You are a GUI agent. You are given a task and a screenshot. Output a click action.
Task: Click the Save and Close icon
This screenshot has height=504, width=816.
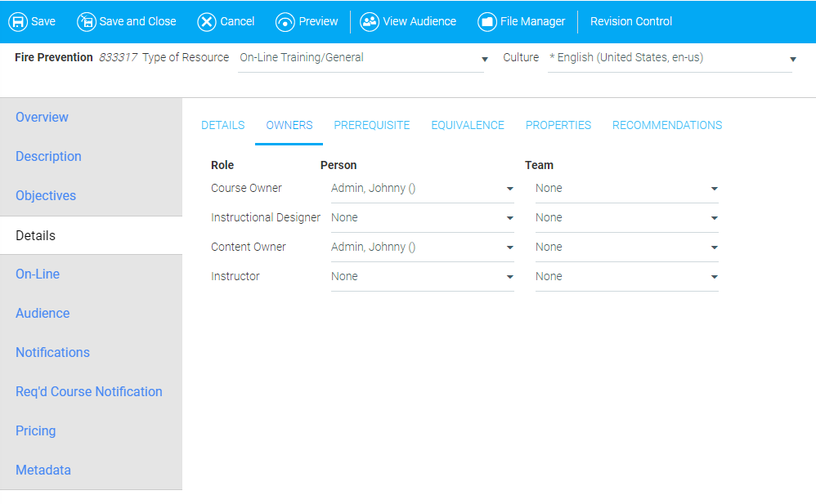coord(87,22)
